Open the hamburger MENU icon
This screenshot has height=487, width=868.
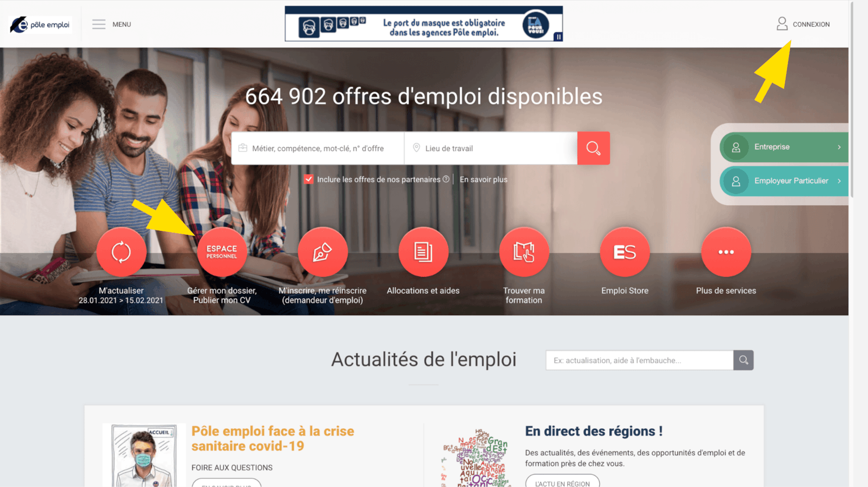[99, 24]
